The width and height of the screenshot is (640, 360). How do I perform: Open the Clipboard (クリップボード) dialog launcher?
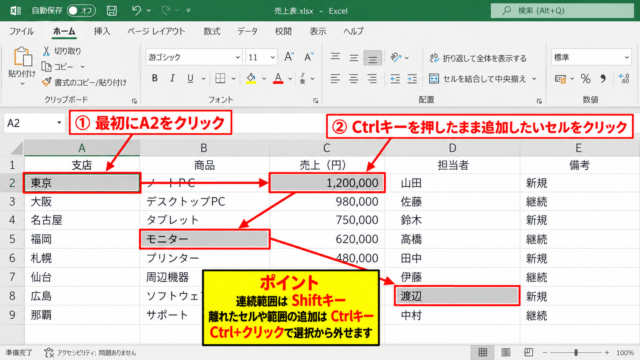[134, 101]
